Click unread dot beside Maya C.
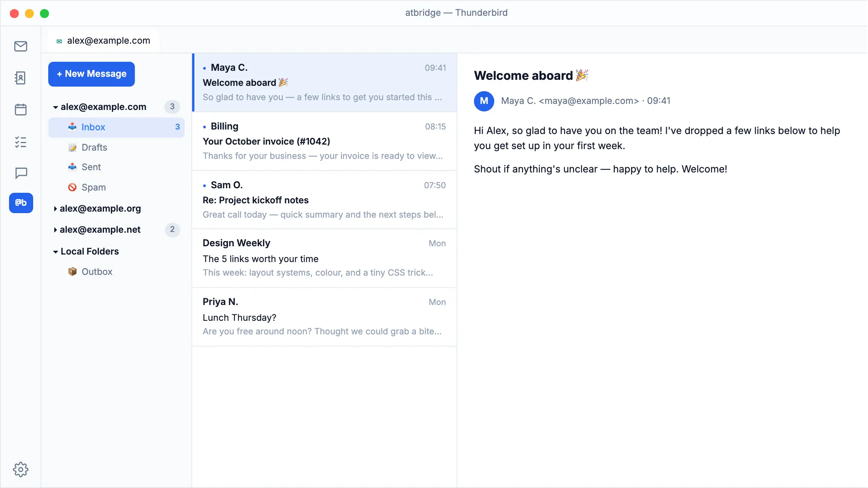The height and width of the screenshot is (488, 868). [x=204, y=68]
